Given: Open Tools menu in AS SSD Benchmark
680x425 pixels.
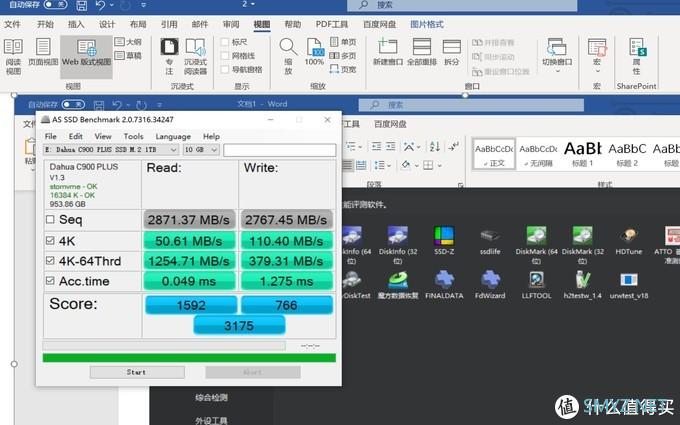Looking at the screenshot, I should (133, 136).
